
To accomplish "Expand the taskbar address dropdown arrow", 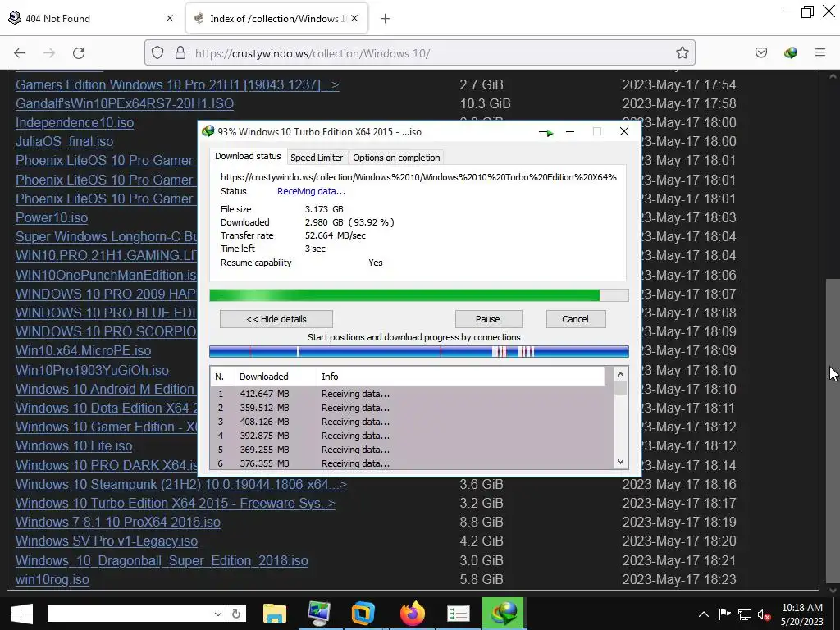I will point(217,614).
